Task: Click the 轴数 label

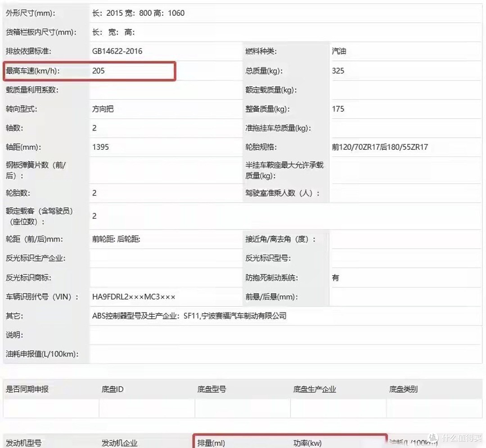Action: (14, 128)
